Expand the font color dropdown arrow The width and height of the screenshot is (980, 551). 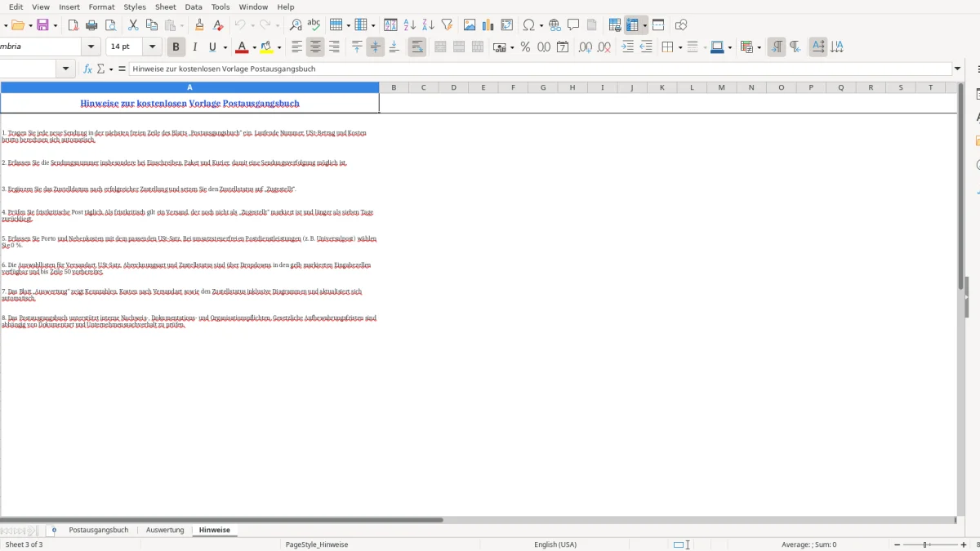click(x=254, y=47)
